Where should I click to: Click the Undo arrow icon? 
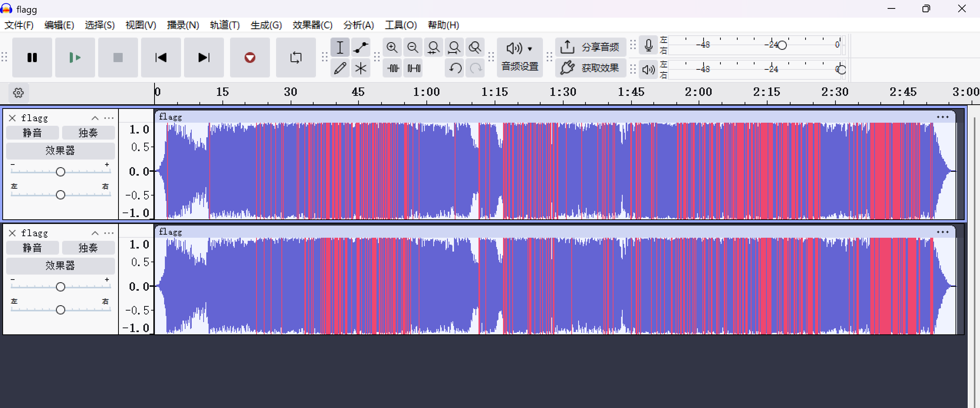(455, 68)
